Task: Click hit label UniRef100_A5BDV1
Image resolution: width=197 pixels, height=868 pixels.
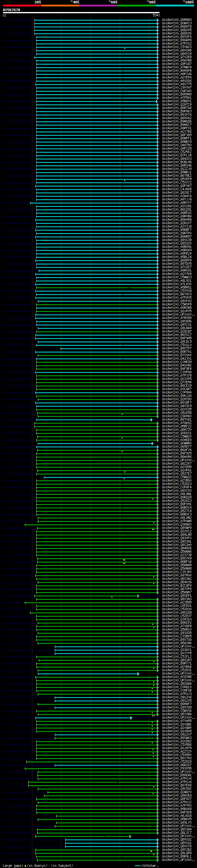Action: pyautogui.click(x=177, y=101)
